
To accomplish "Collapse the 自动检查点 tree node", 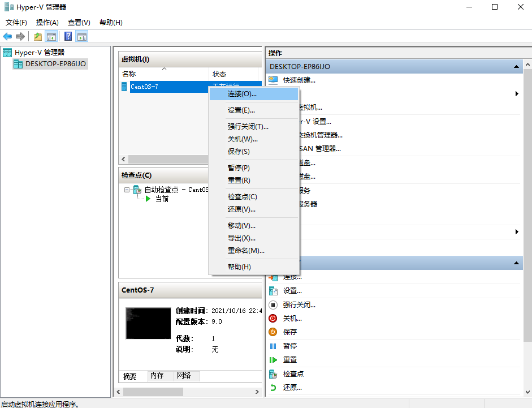I will 127,190.
